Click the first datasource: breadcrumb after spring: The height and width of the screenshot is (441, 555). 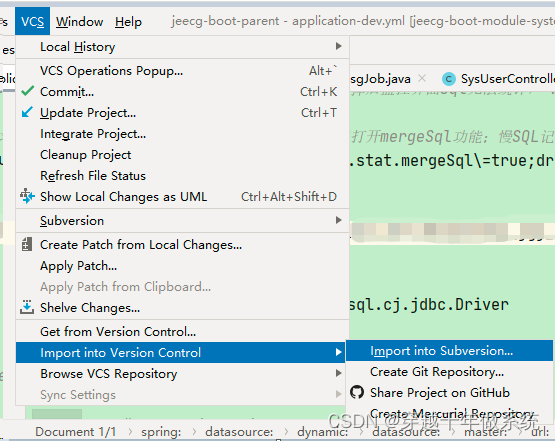coord(239,431)
